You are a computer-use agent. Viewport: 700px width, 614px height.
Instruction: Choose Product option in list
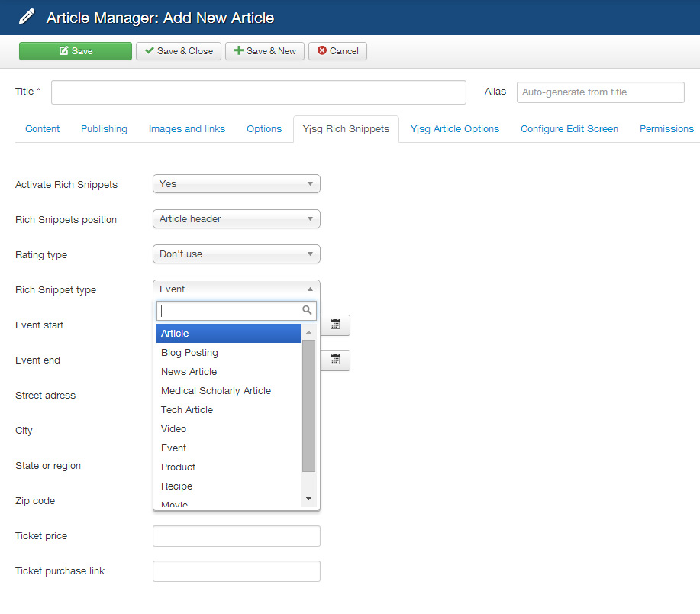pos(228,467)
